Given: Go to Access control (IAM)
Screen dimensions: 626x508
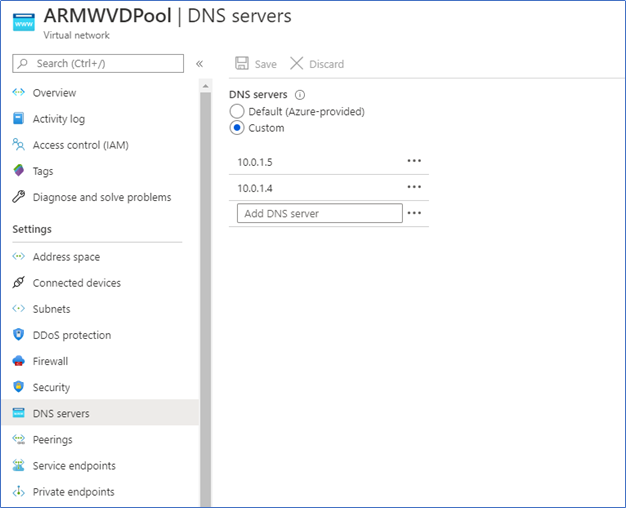Looking at the screenshot, I should 81,145.
